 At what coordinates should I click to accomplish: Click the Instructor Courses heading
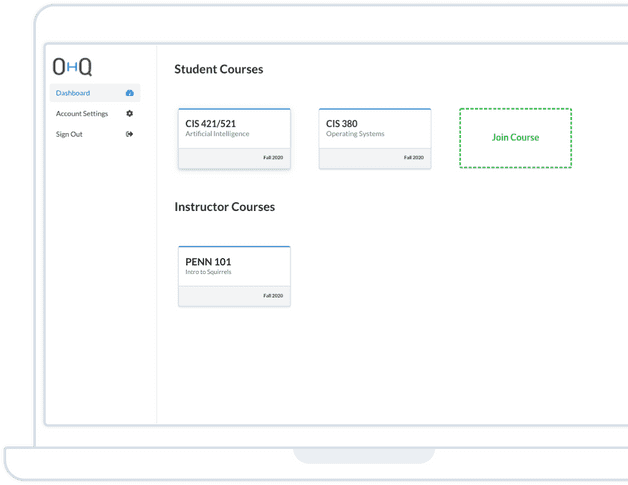(224, 207)
